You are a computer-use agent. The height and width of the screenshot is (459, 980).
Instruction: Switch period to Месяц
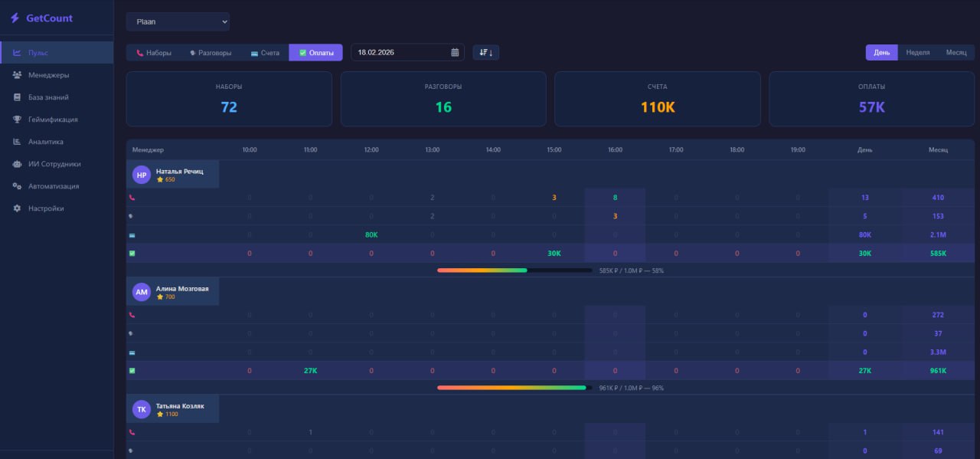tap(955, 53)
